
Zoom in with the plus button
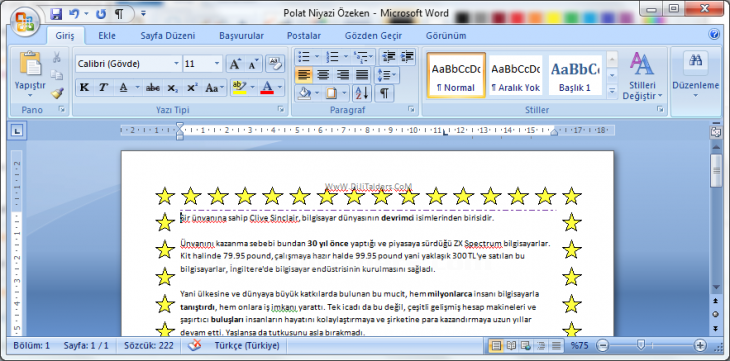[x=700, y=346]
